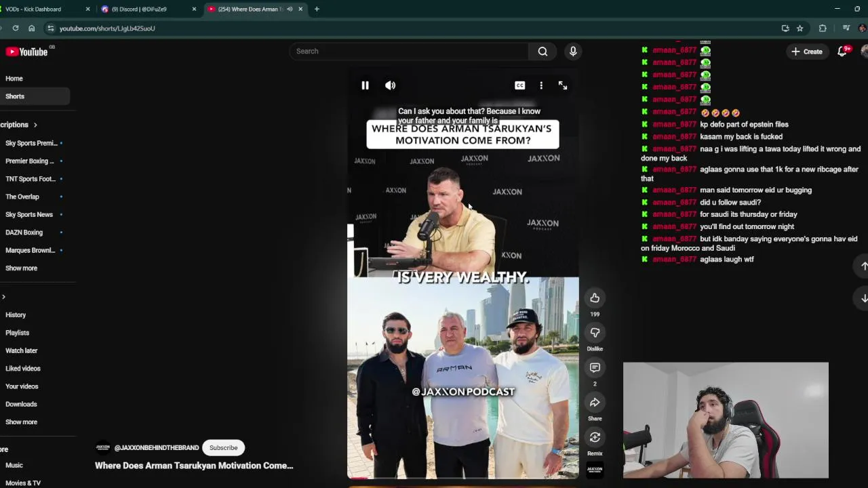Go to browser home page
Viewport: 868px width, 488px height.
31,28
